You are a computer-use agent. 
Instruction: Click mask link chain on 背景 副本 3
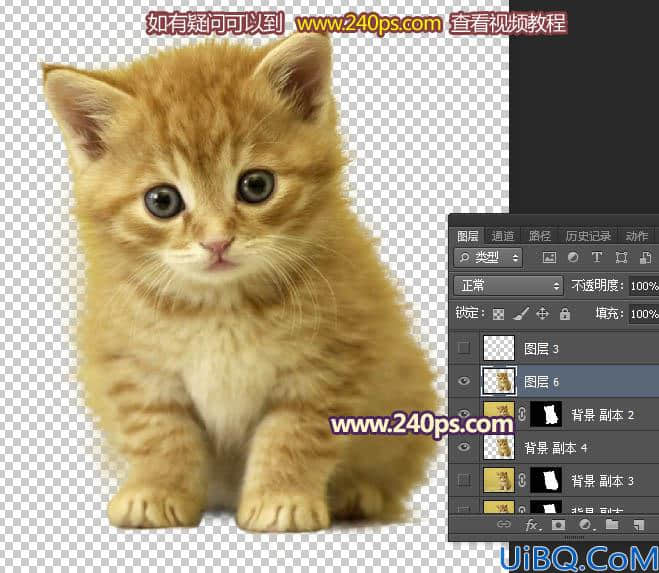coord(522,480)
